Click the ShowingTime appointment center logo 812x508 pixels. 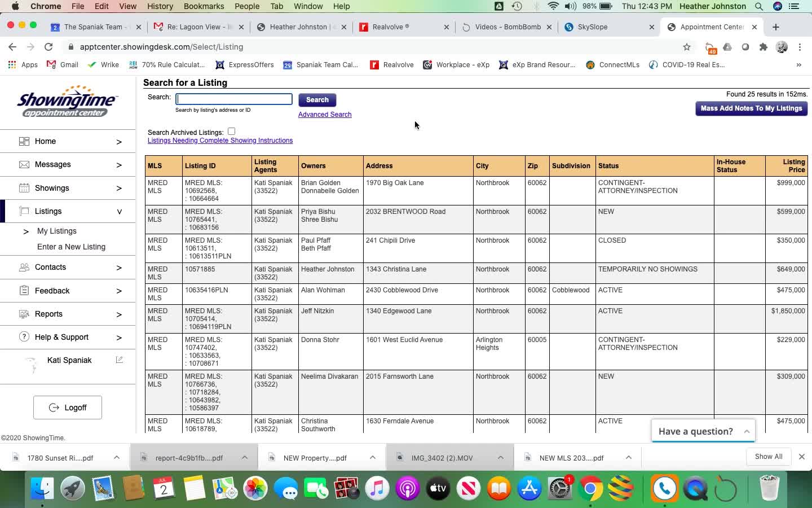pyautogui.click(x=67, y=102)
